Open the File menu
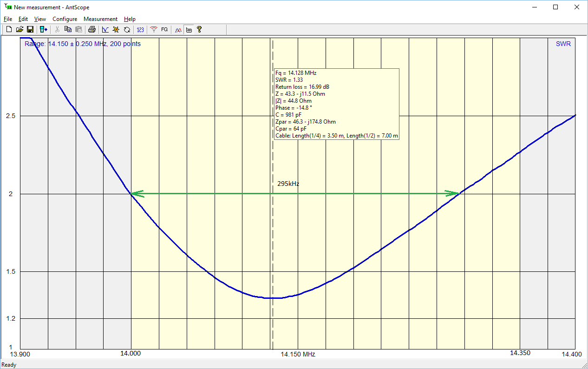This screenshot has height=369, width=588. coord(8,19)
